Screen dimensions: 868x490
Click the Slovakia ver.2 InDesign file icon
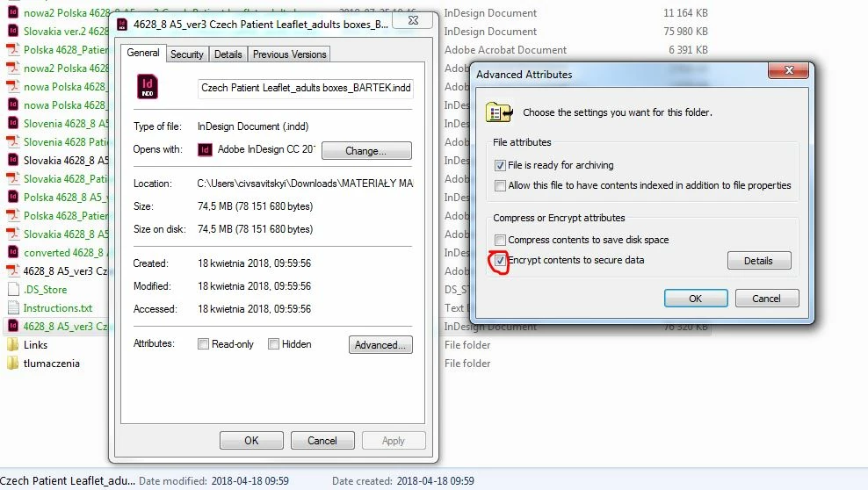point(12,31)
